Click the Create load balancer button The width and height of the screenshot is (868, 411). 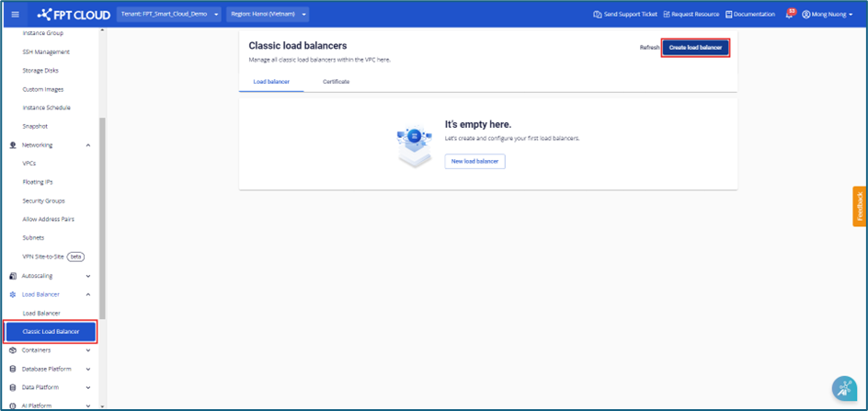pyautogui.click(x=695, y=47)
